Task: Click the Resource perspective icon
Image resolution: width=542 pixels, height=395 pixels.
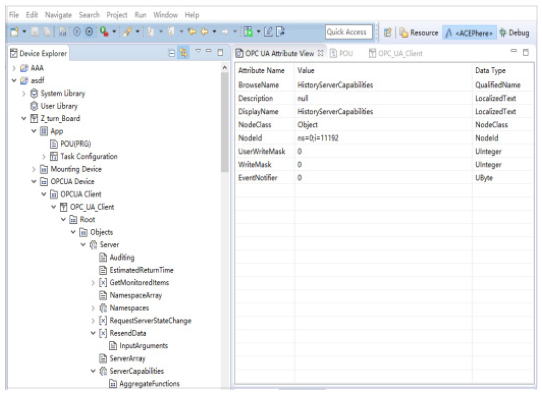Action: coord(404,33)
